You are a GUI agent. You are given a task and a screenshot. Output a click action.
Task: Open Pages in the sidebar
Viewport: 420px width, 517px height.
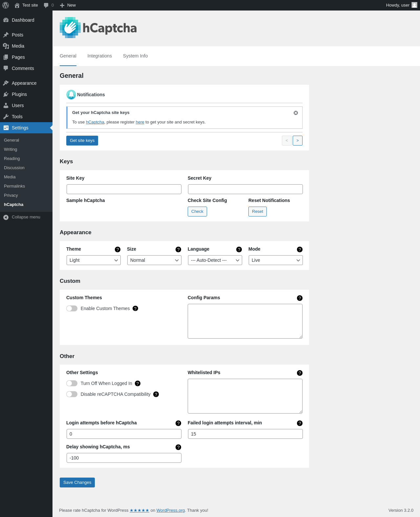point(26,57)
